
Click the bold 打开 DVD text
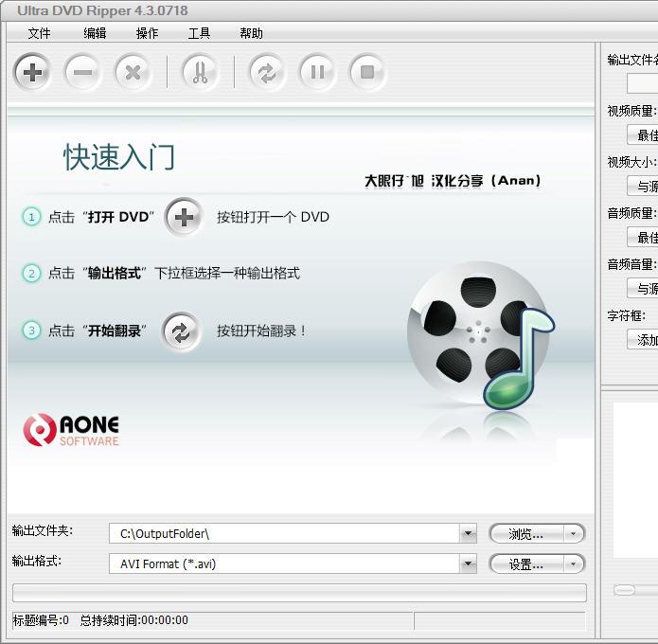click(x=118, y=217)
